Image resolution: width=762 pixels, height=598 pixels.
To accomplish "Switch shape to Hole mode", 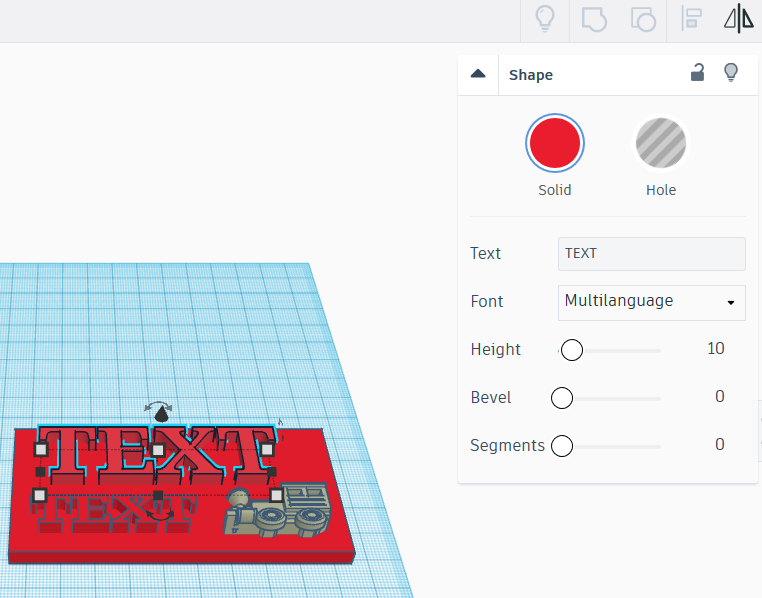I will [661, 143].
